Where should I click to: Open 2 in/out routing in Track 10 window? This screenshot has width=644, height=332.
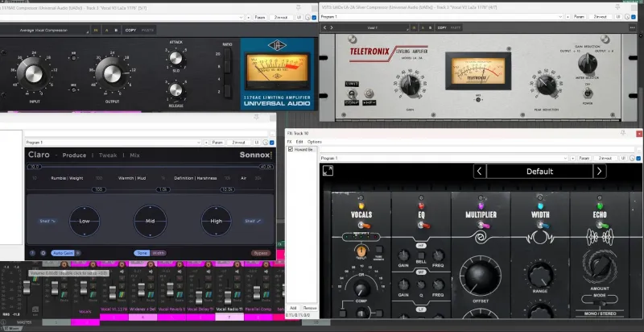(x=606, y=158)
